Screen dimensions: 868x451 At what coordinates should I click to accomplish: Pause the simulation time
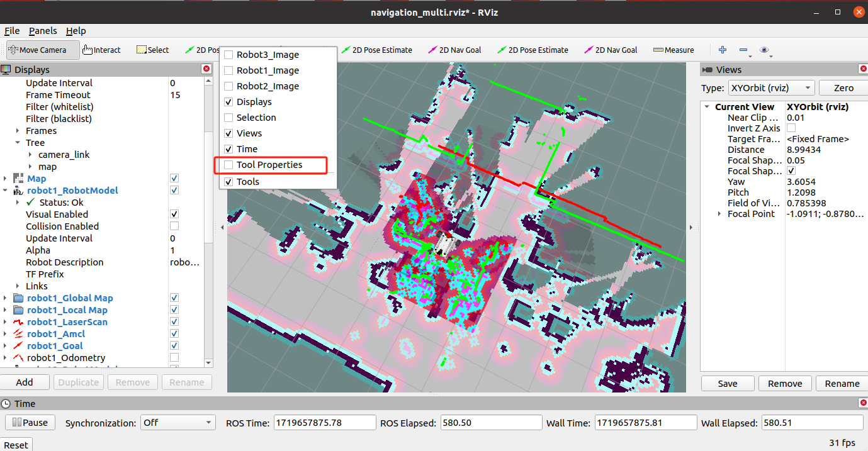click(x=30, y=423)
